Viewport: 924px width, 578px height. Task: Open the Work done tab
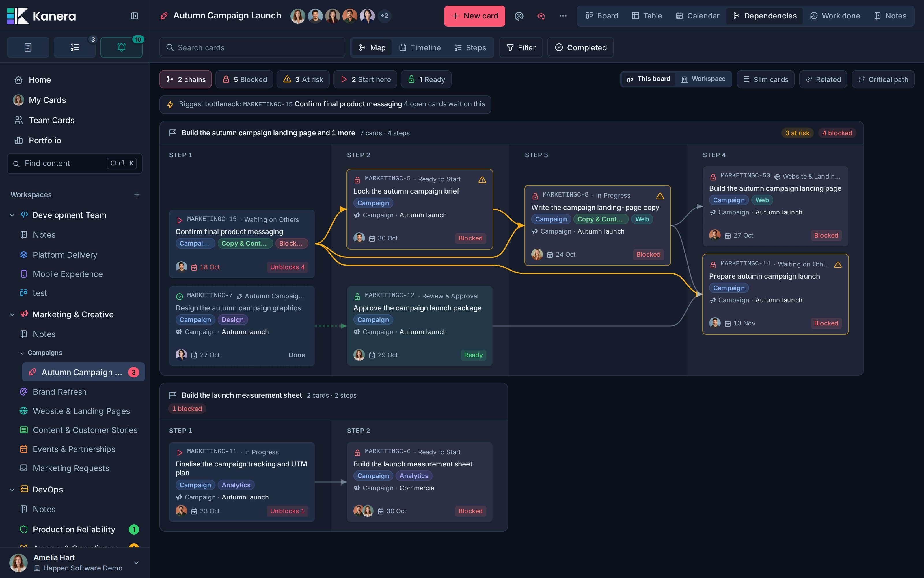tap(835, 16)
